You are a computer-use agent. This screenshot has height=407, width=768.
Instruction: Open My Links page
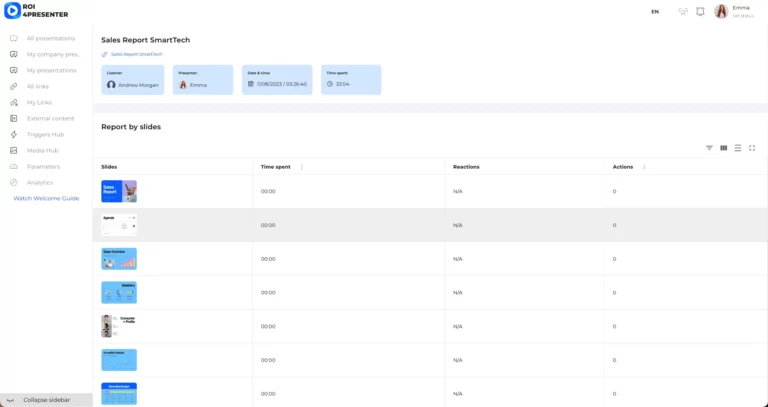tap(39, 102)
